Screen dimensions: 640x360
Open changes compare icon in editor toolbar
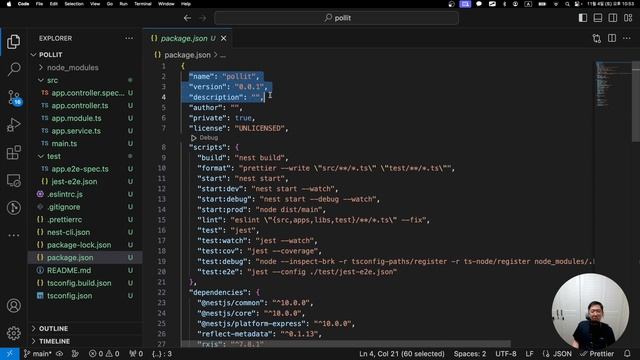pos(597,38)
